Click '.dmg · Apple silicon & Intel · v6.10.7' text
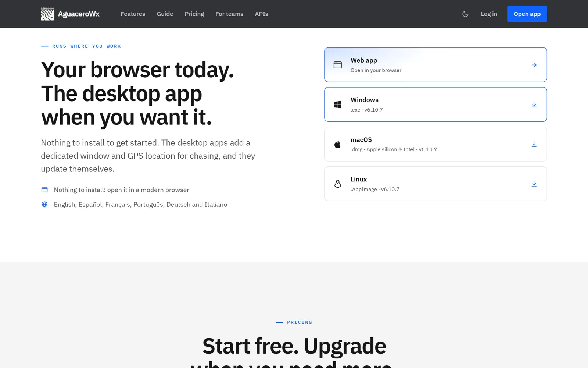 (394, 149)
